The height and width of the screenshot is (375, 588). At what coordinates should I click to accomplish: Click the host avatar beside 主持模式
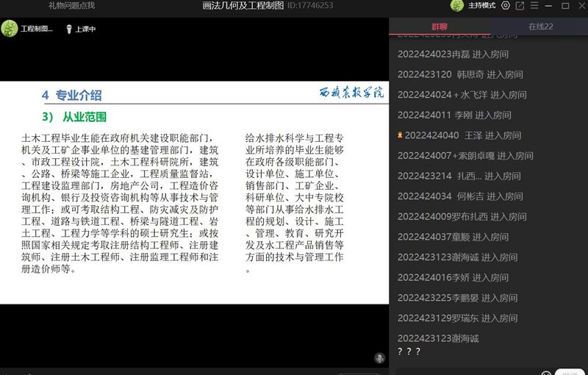(x=459, y=6)
